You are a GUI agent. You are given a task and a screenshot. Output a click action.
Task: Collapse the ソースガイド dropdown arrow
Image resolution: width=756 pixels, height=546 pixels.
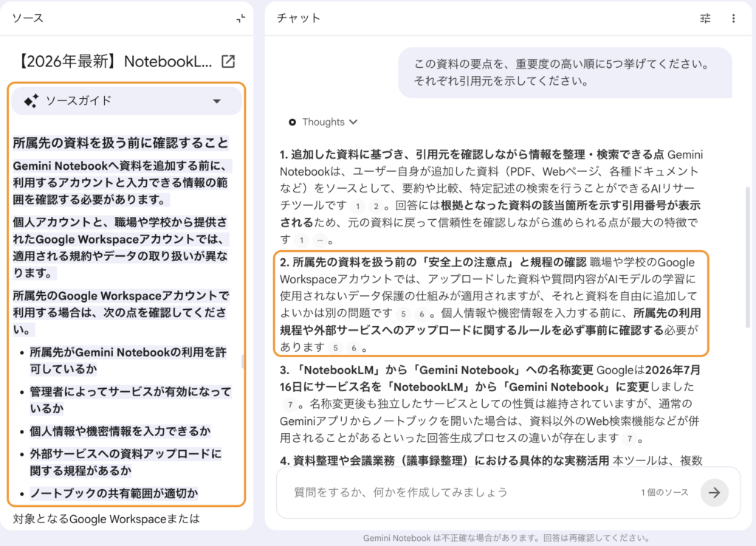pyautogui.click(x=217, y=101)
